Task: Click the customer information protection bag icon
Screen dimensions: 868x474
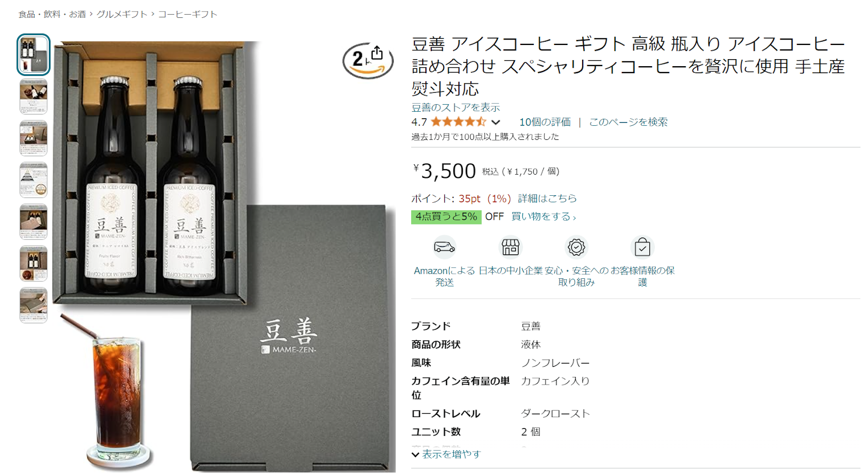Action: click(x=642, y=247)
